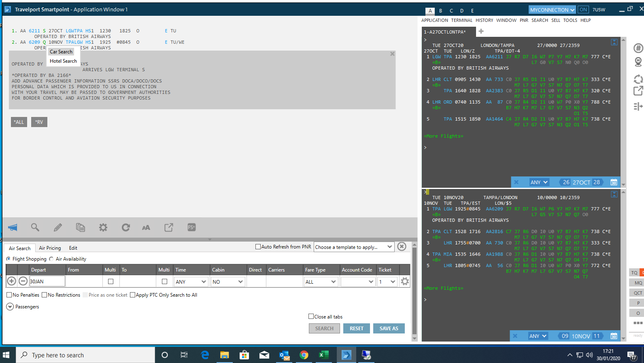Open advanced options gear in search row

[x=405, y=281]
